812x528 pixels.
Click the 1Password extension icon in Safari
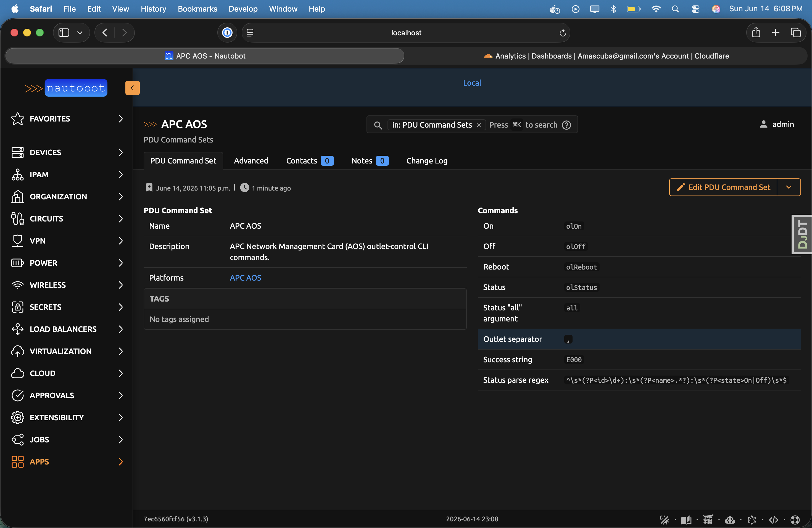(x=227, y=32)
